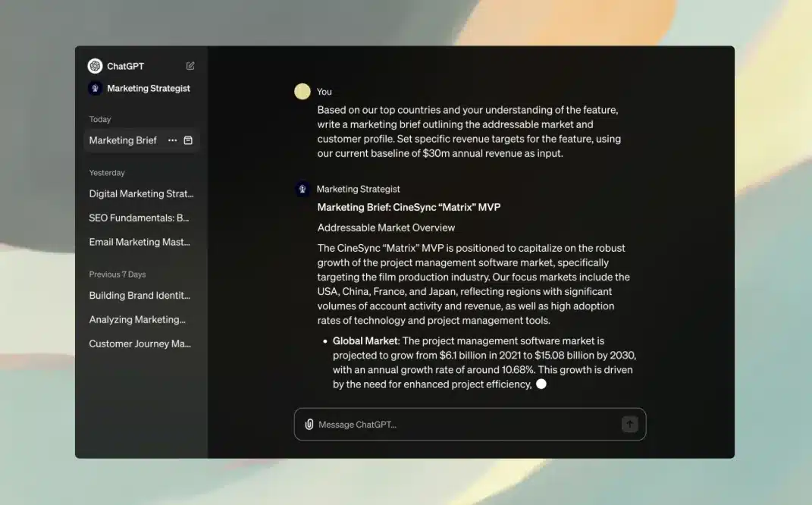812x505 pixels.
Task: Click the Marketing Strategist name above response
Action: point(358,189)
